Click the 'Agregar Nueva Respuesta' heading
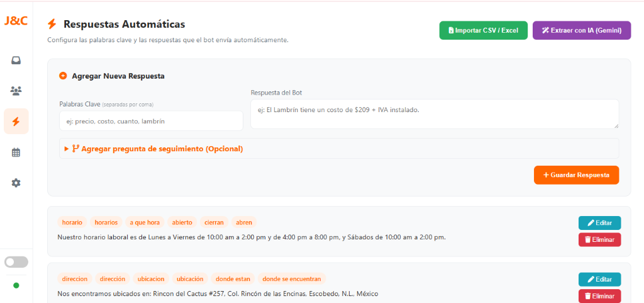 click(x=118, y=76)
